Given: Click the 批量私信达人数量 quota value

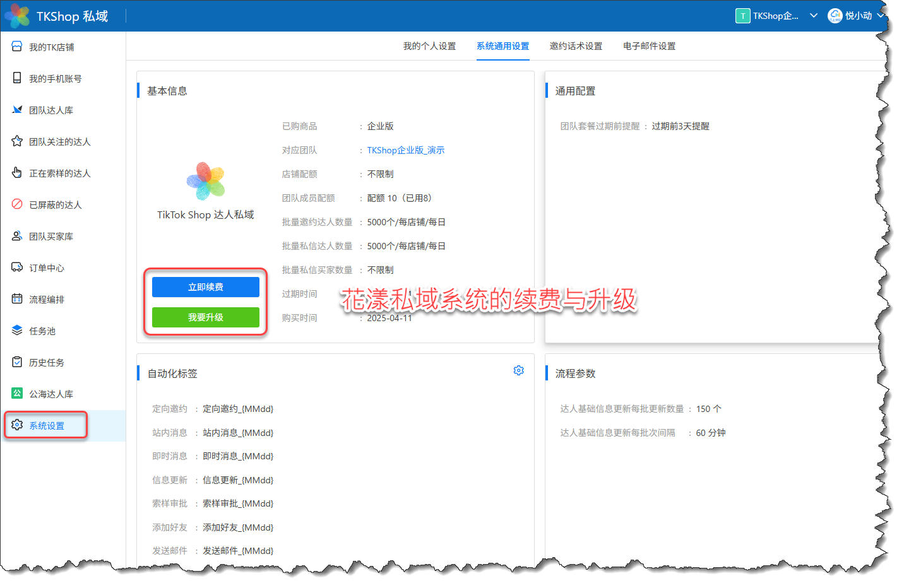Looking at the screenshot, I should (407, 246).
